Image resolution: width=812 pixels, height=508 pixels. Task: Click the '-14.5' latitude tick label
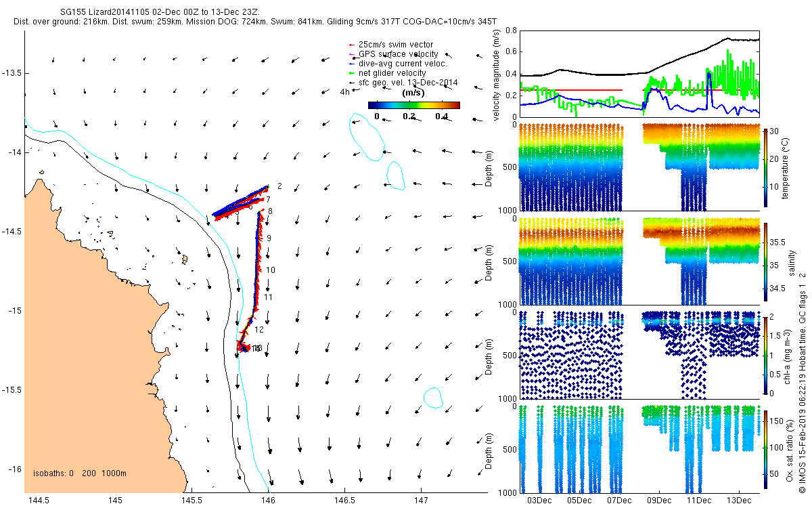point(12,231)
